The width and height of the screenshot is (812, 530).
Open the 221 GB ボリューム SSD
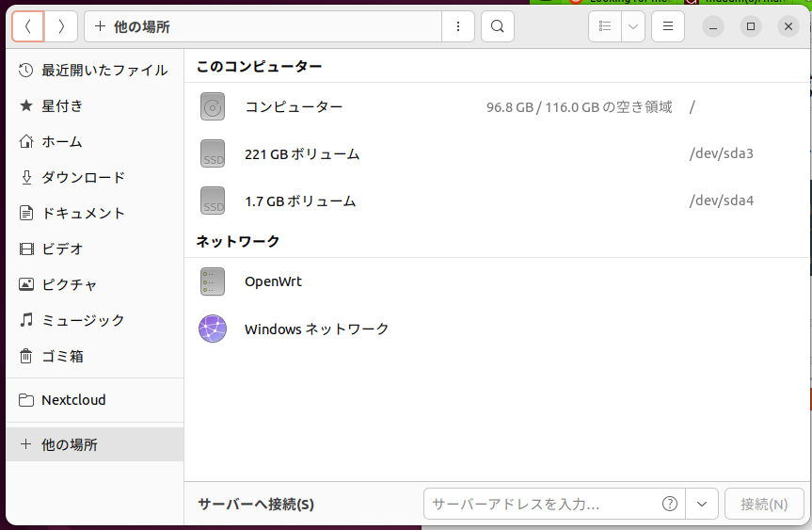click(x=302, y=153)
